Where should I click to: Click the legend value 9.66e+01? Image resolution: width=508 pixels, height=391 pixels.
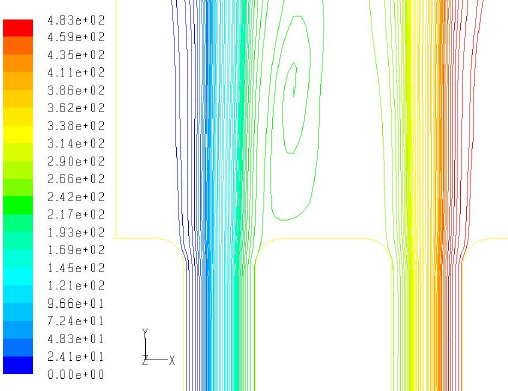[76, 303]
